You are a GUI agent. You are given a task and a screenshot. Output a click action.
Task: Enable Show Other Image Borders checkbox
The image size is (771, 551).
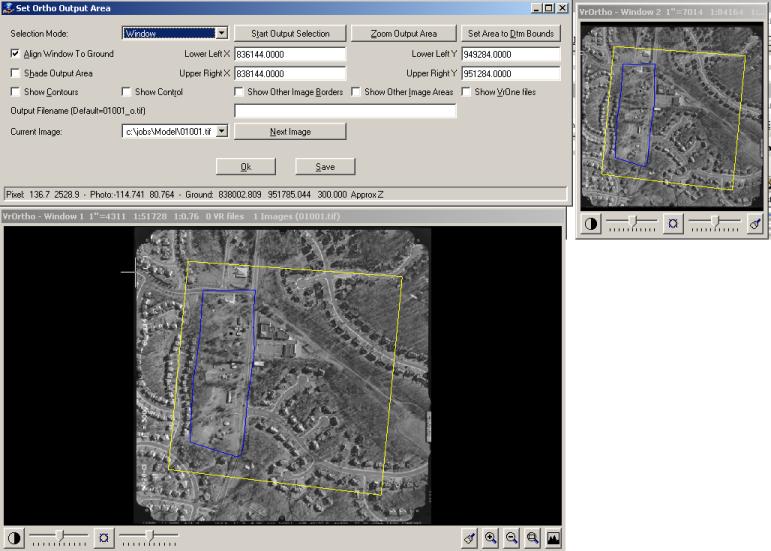coord(238,92)
